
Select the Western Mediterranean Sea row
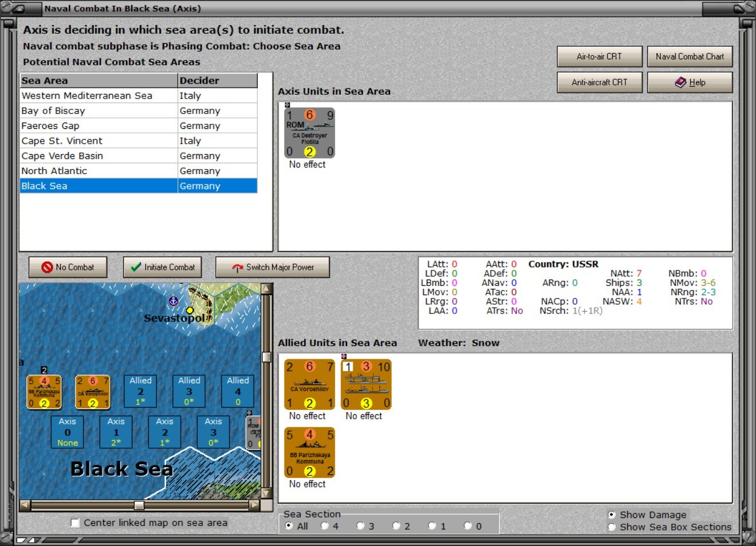click(139, 96)
